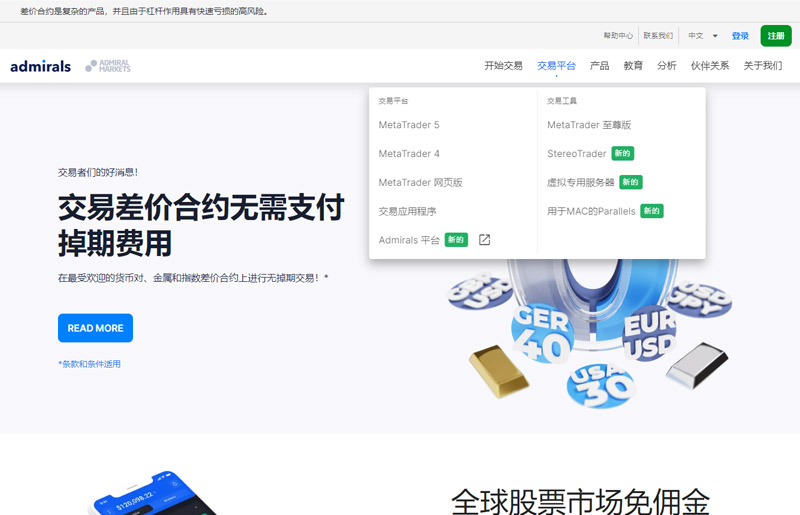The image size is (800, 515).
Task: Click the USA 30 coin graphic
Action: point(601,385)
